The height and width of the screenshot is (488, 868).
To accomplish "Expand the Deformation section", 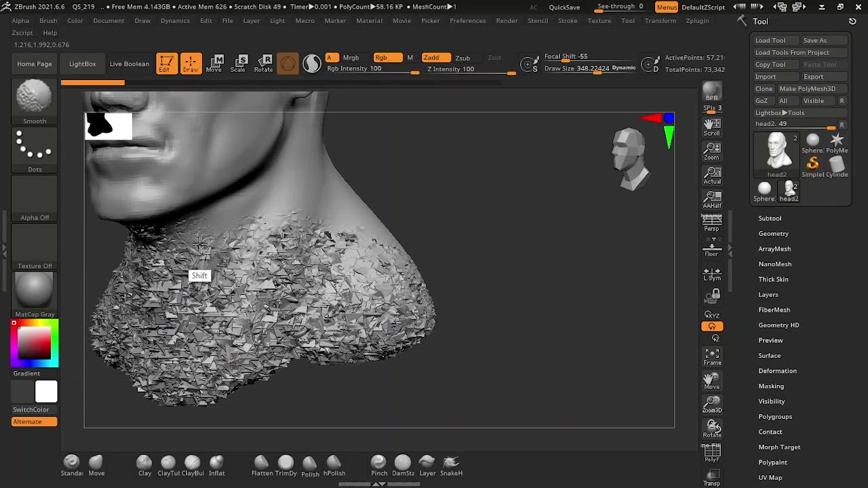I will [777, 371].
